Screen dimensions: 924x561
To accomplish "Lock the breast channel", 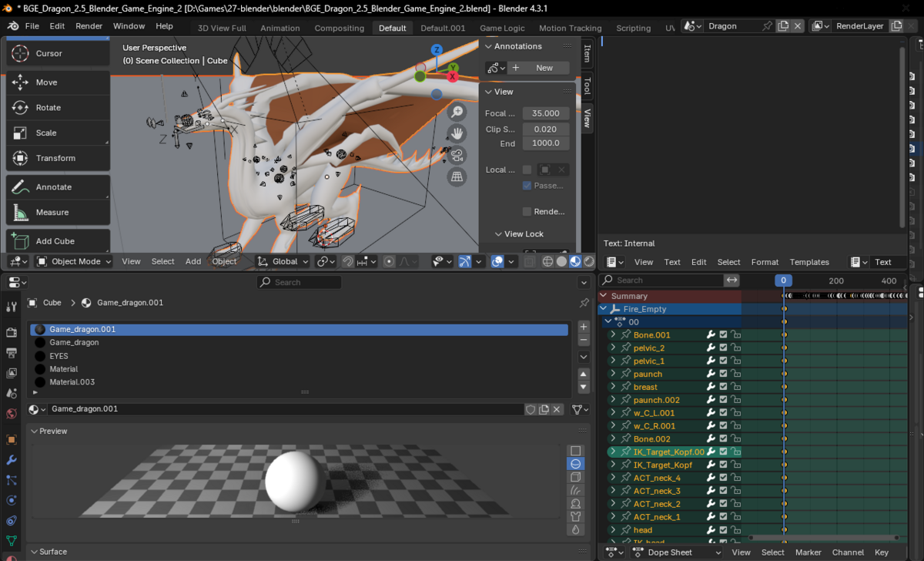I will pyautogui.click(x=736, y=387).
